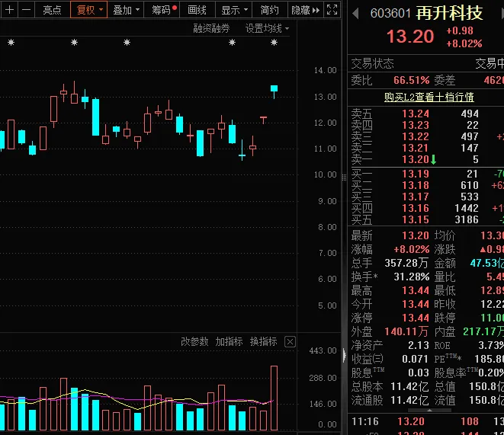Image resolution: width=504 pixels, height=435 pixels.
Task: Open the 筹码 chip distribution tab
Action: (x=162, y=10)
